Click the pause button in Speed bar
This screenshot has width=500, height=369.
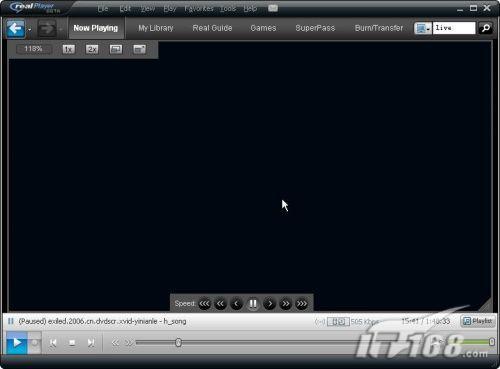coord(253,304)
